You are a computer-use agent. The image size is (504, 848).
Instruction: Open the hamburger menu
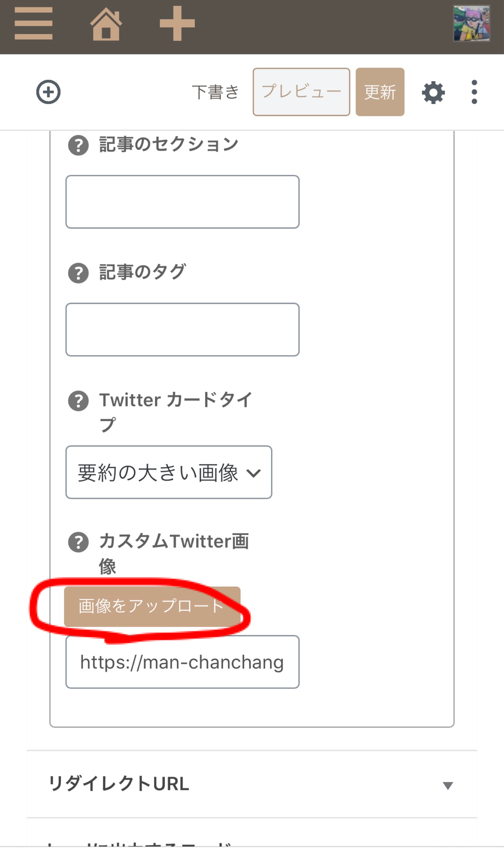tap(33, 23)
